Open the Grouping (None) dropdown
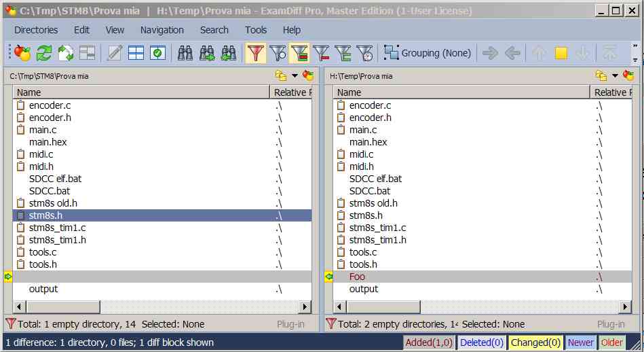 click(428, 53)
